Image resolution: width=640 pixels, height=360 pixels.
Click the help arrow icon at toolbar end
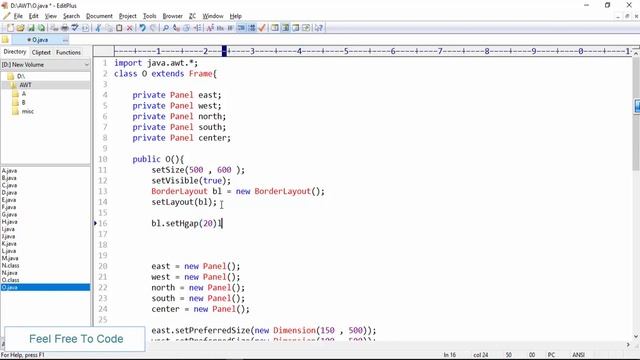pyautogui.click(x=319, y=28)
